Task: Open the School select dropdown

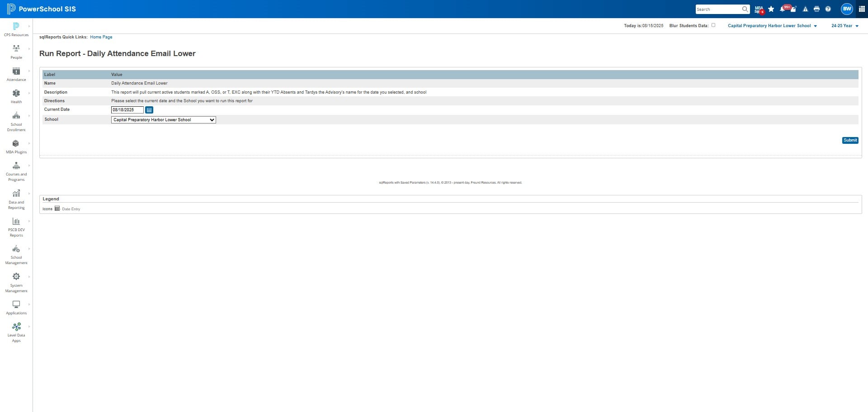Action: click(164, 120)
